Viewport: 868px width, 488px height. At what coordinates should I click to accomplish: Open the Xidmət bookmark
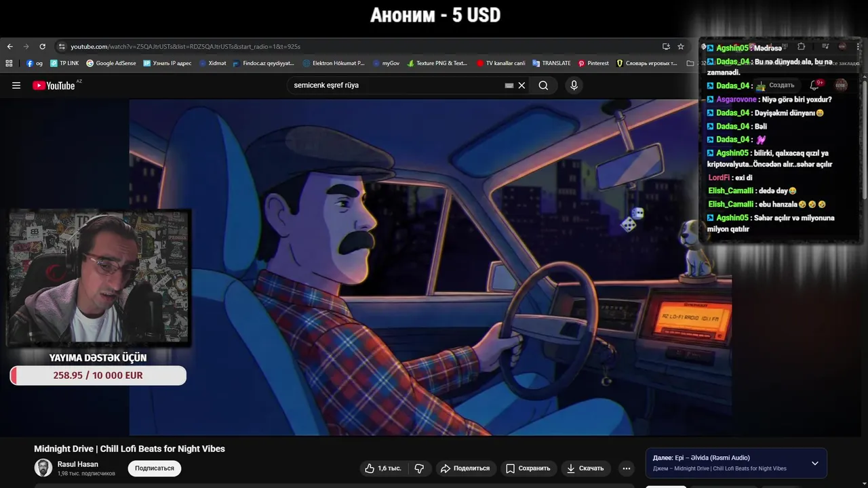click(x=212, y=63)
